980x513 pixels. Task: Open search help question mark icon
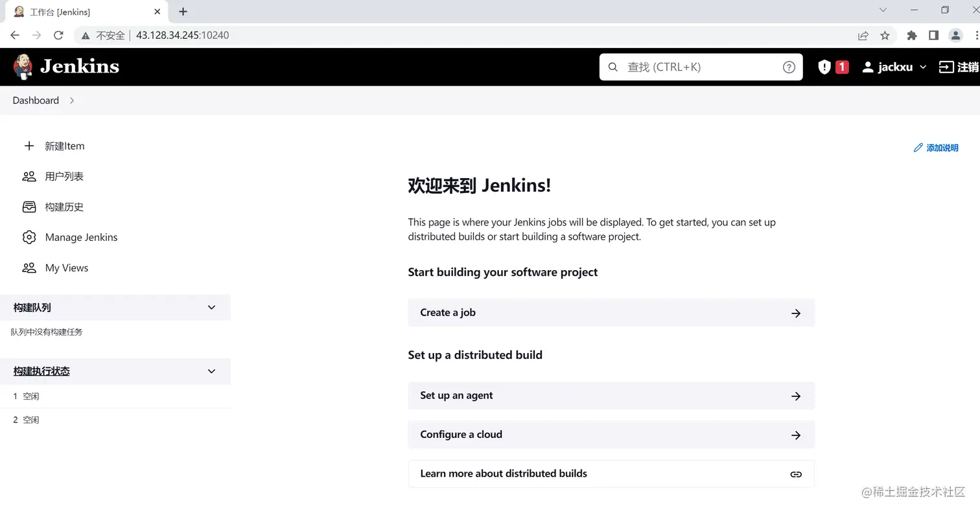click(789, 67)
